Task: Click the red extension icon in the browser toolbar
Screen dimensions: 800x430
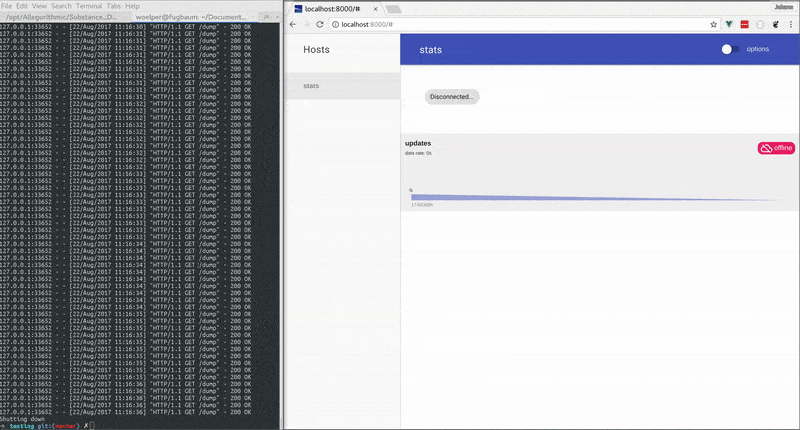Action: click(744, 24)
